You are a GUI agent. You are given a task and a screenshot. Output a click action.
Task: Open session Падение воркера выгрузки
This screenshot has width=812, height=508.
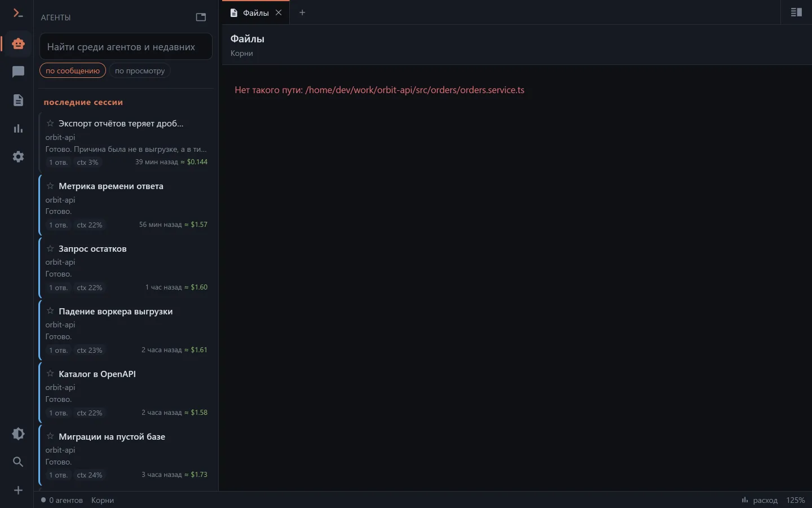(x=127, y=330)
